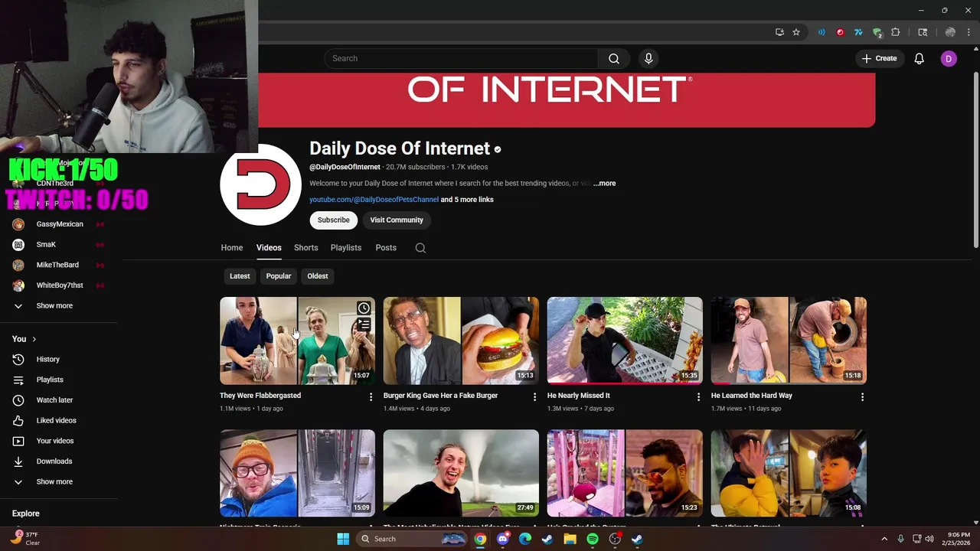980x551 pixels.
Task: Select the Oldest sort chip
Action: pyautogui.click(x=318, y=276)
